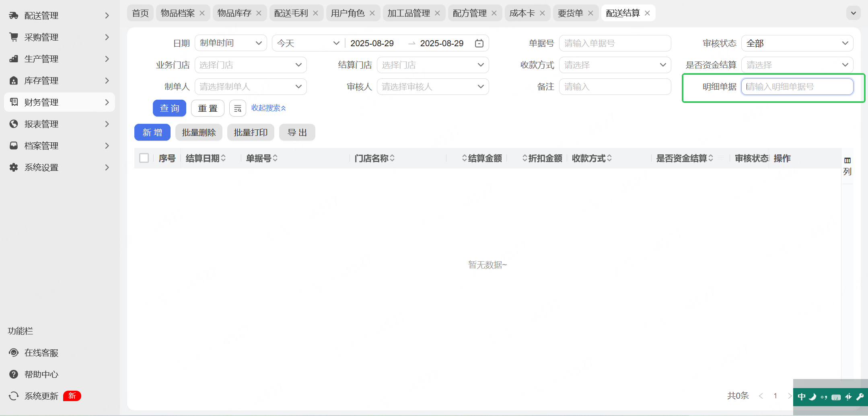This screenshot has height=416, width=868.
Task: Sort by 结算金额 column header
Action: coord(482,158)
